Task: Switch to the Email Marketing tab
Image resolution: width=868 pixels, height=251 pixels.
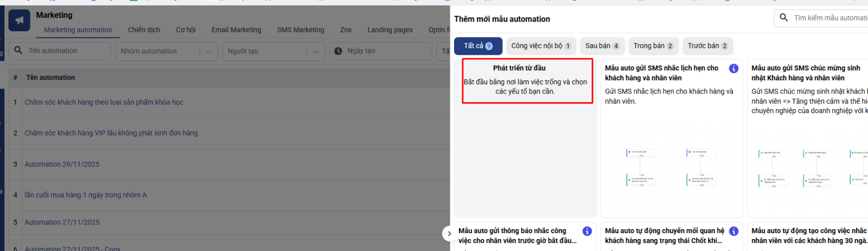Action: pos(236,30)
